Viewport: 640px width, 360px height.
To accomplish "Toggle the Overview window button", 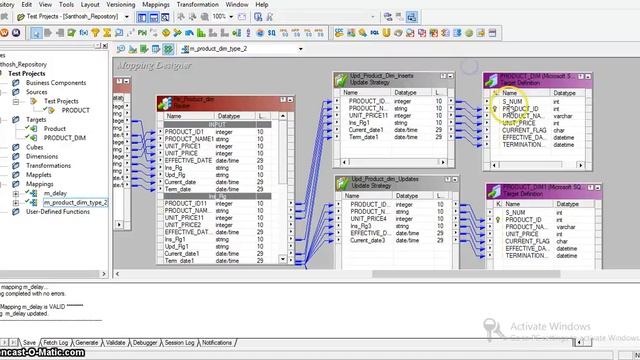I will tap(165, 17).
